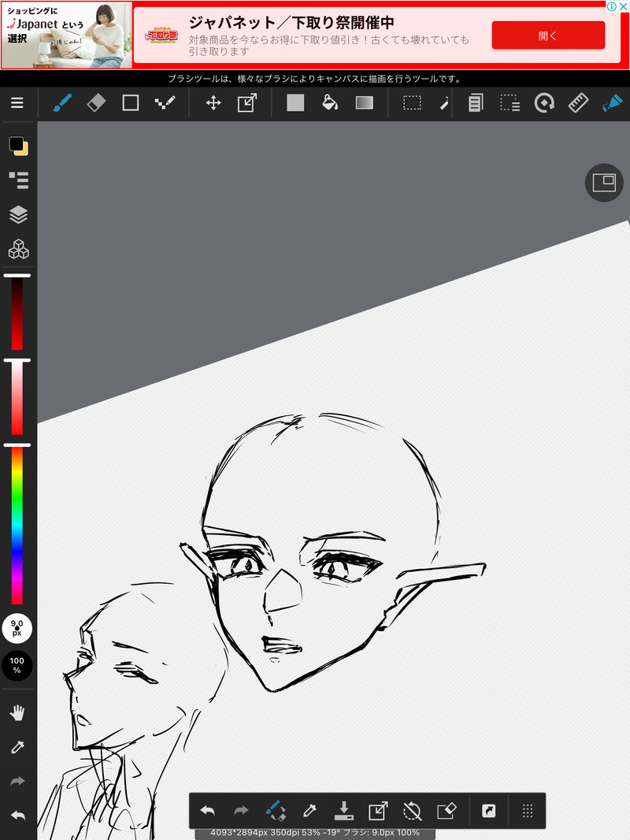The image size is (630, 840).
Task: Open shortcut bar settings arrow icon
Action: coord(489,811)
